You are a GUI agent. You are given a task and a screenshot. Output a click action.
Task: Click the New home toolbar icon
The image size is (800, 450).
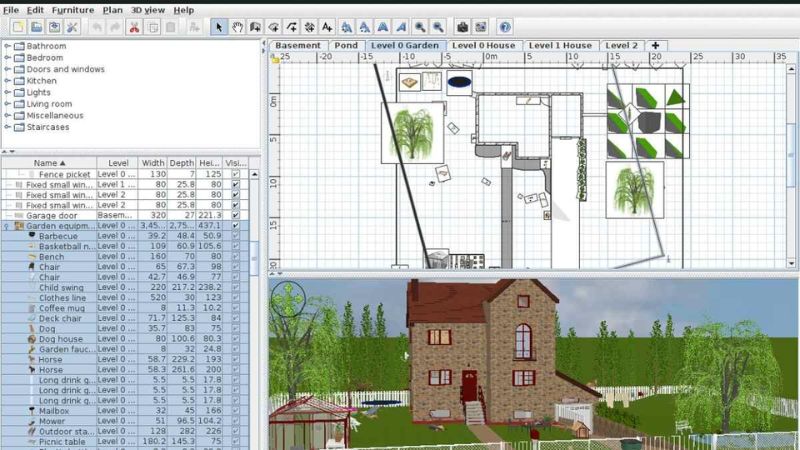pyautogui.click(x=17, y=27)
